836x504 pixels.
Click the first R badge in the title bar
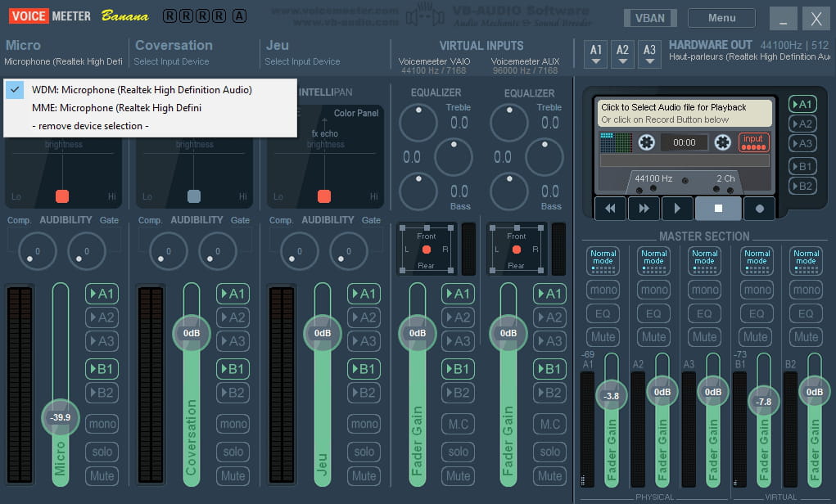pyautogui.click(x=169, y=16)
